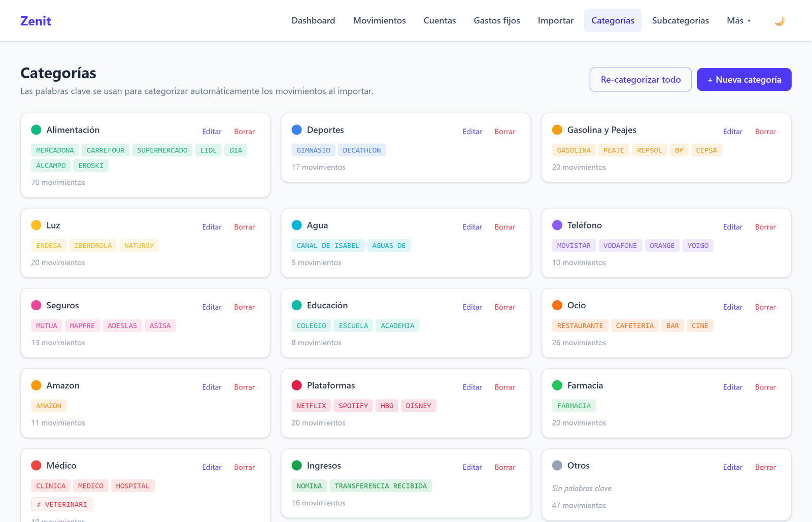Navigate to Gastos fijos
The height and width of the screenshot is (522, 812).
497,20
